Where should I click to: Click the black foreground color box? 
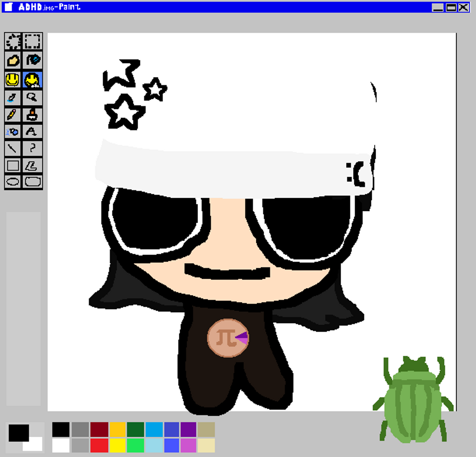(x=19, y=433)
